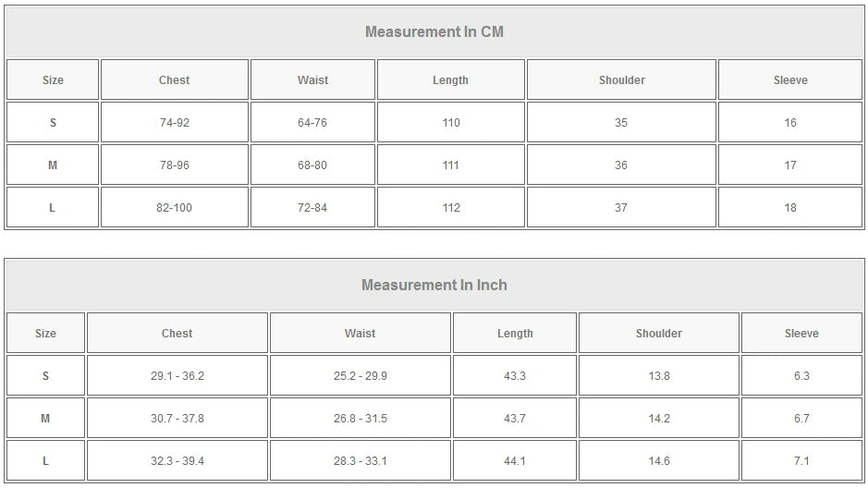868x488 pixels.
Task: Click the "Measurement In CM" table title
Action: pyautogui.click(x=434, y=32)
